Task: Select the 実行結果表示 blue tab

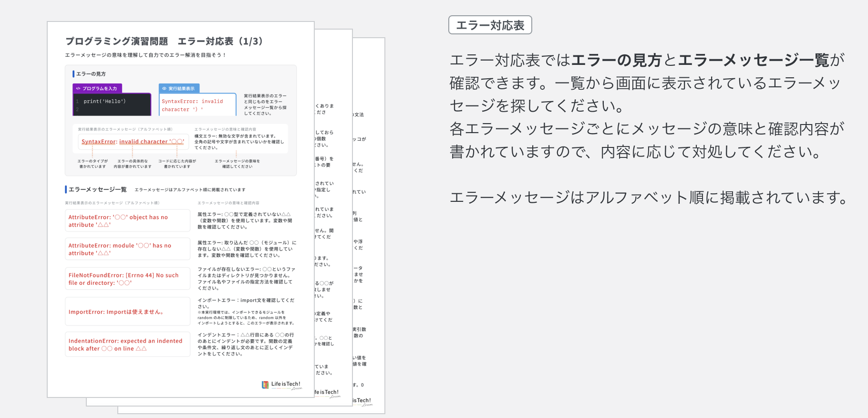Action: (179, 88)
